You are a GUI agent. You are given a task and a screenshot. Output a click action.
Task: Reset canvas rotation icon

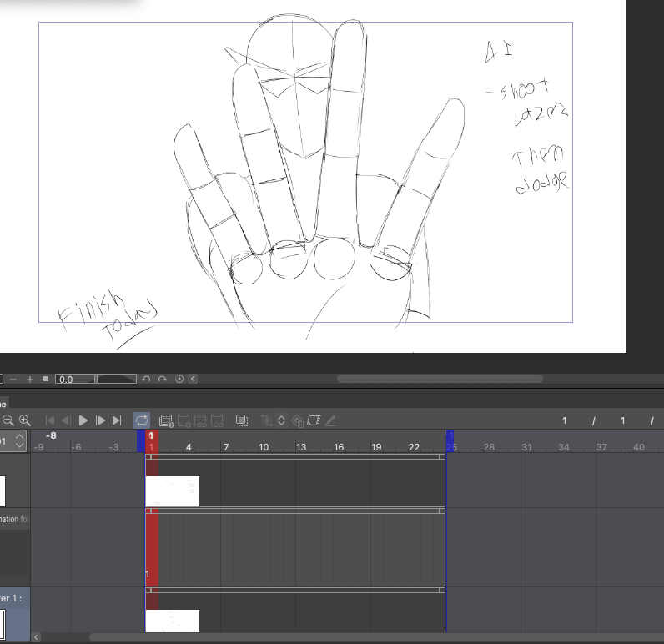point(179,379)
